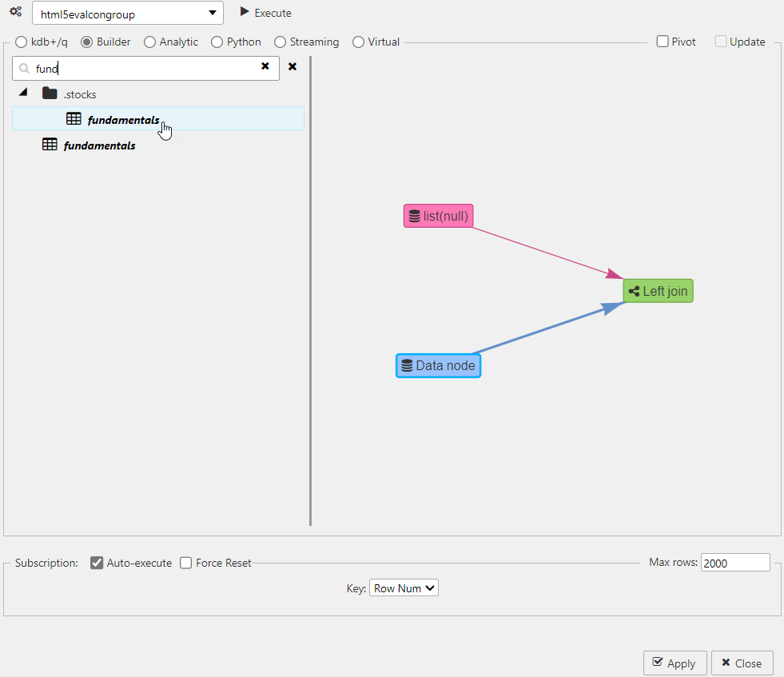
Task: Switch to the Python mode radio button
Action: [x=217, y=42]
